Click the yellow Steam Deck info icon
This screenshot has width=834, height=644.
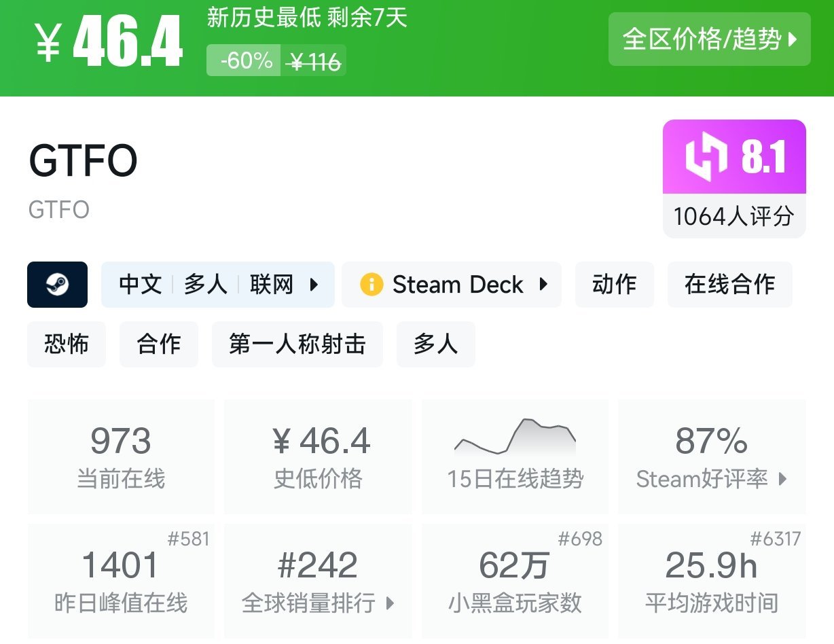[371, 285]
